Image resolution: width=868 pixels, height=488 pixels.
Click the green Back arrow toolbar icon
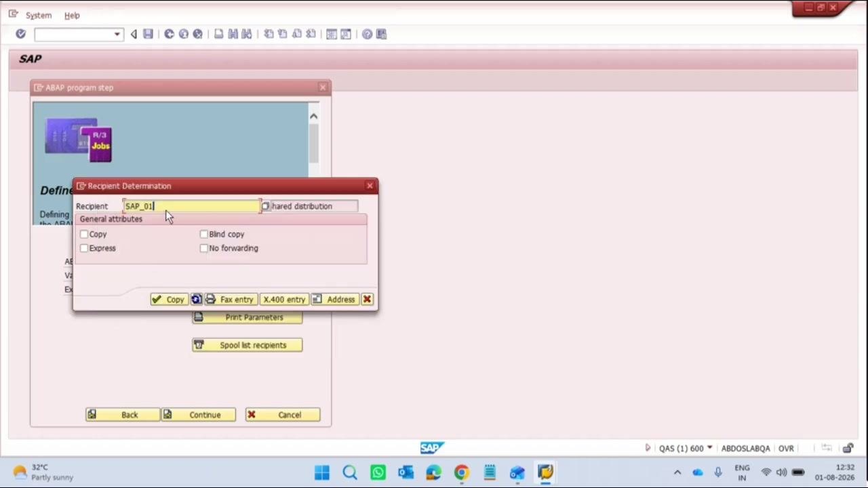(169, 34)
